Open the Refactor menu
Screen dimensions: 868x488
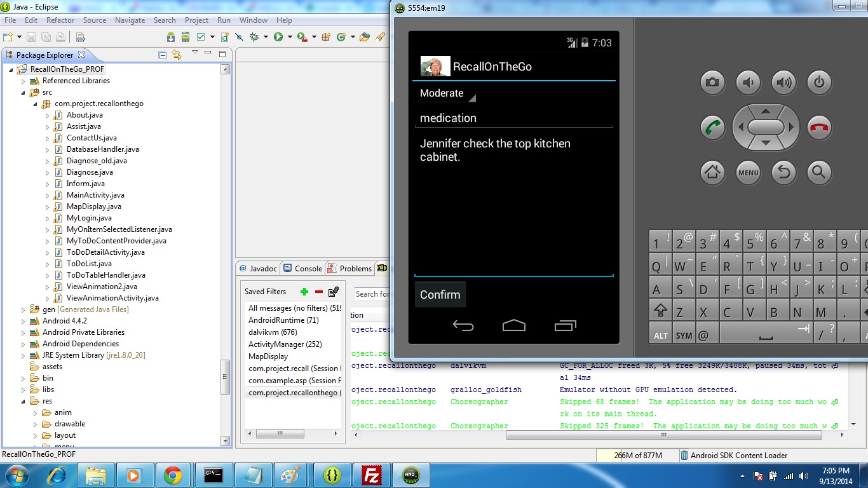pyautogui.click(x=60, y=20)
